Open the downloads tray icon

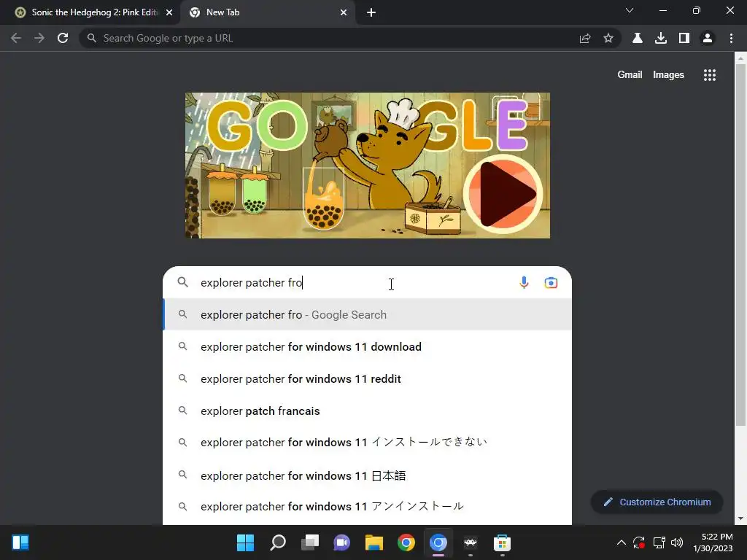point(661,38)
